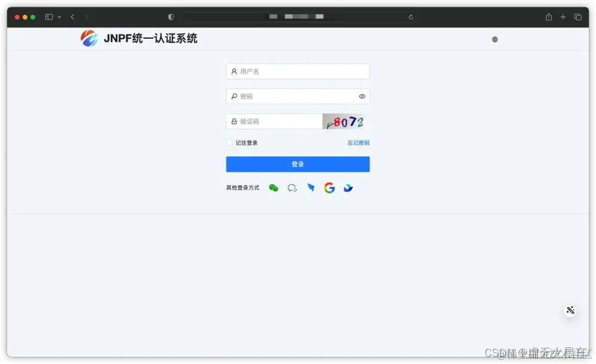Click the browser address bar
596x364 pixels.
click(x=297, y=17)
